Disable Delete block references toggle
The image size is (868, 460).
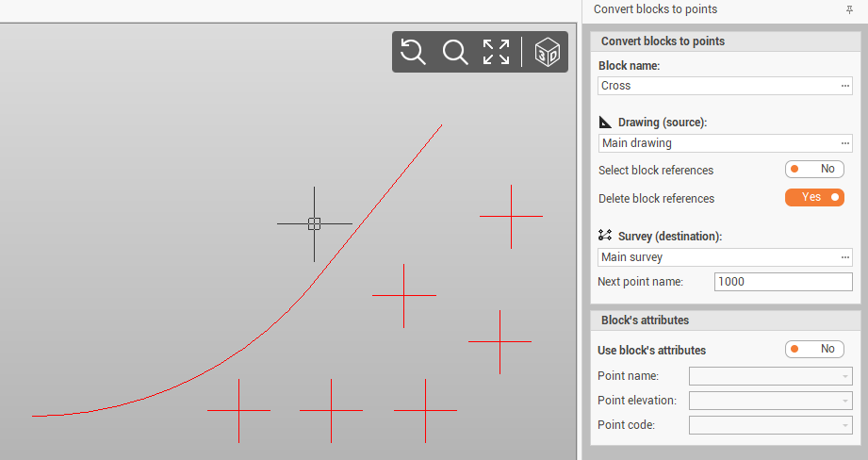pyautogui.click(x=814, y=198)
